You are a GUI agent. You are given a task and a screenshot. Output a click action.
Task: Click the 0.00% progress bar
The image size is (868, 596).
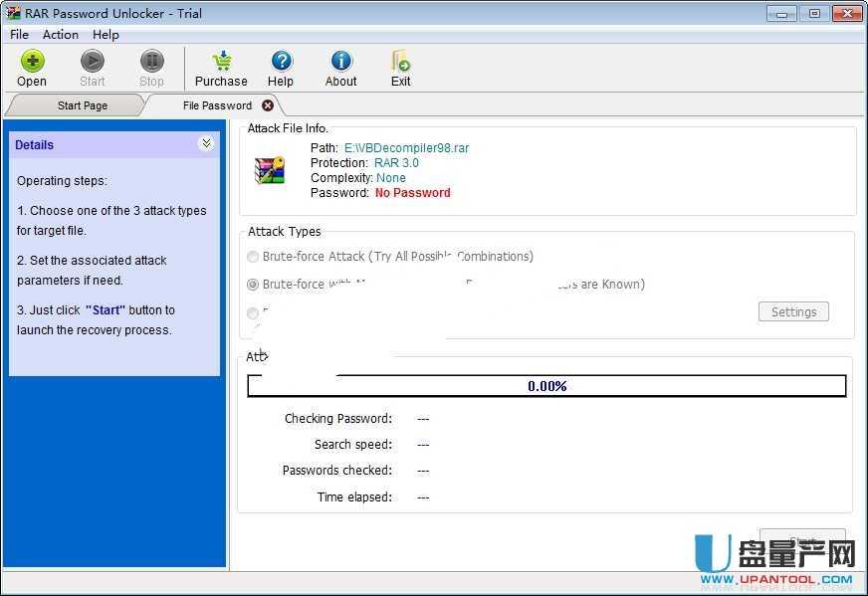546,386
